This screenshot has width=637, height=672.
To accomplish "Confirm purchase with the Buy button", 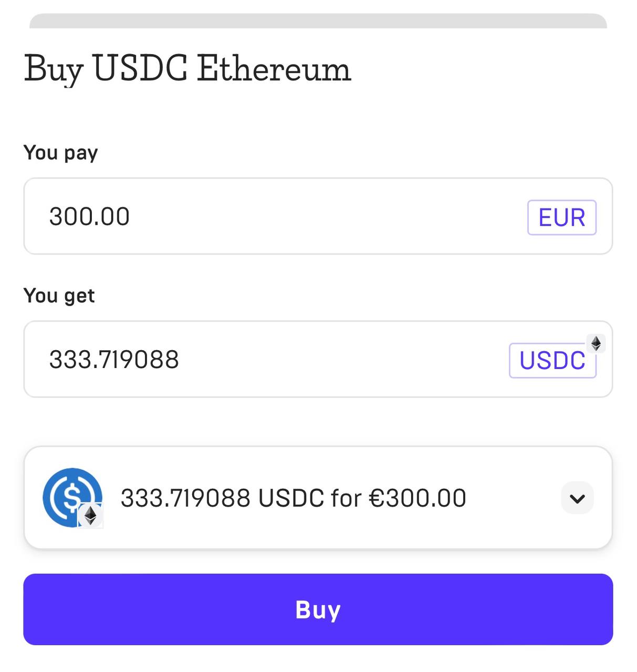I will pyautogui.click(x=318, y=610).
